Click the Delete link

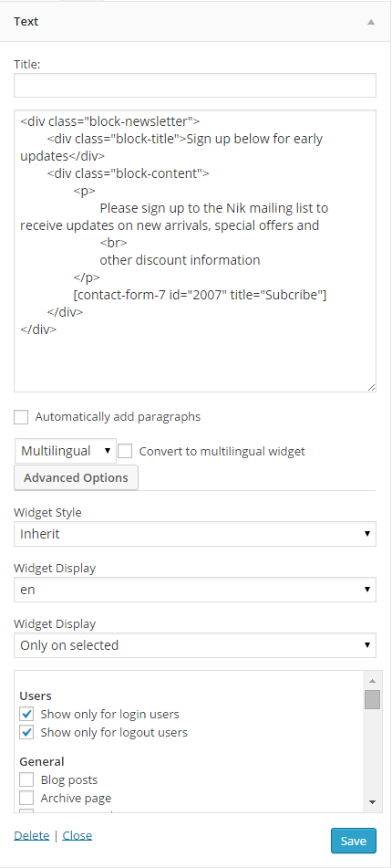[x=32, y=835]
